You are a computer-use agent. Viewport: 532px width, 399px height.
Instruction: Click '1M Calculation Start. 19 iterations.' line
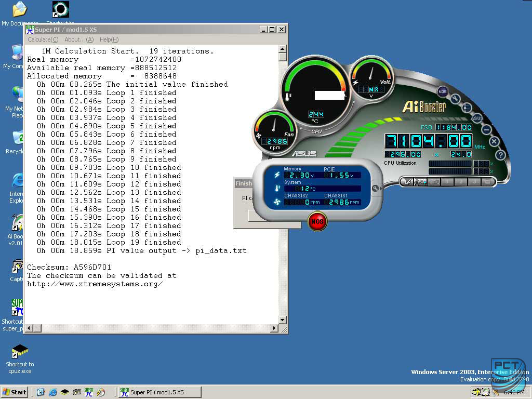pos(128,51)
